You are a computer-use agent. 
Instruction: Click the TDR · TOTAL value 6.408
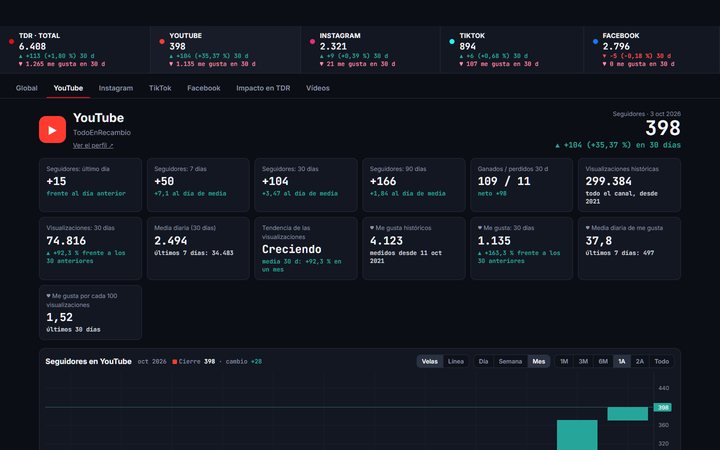(x=32, y=46)
